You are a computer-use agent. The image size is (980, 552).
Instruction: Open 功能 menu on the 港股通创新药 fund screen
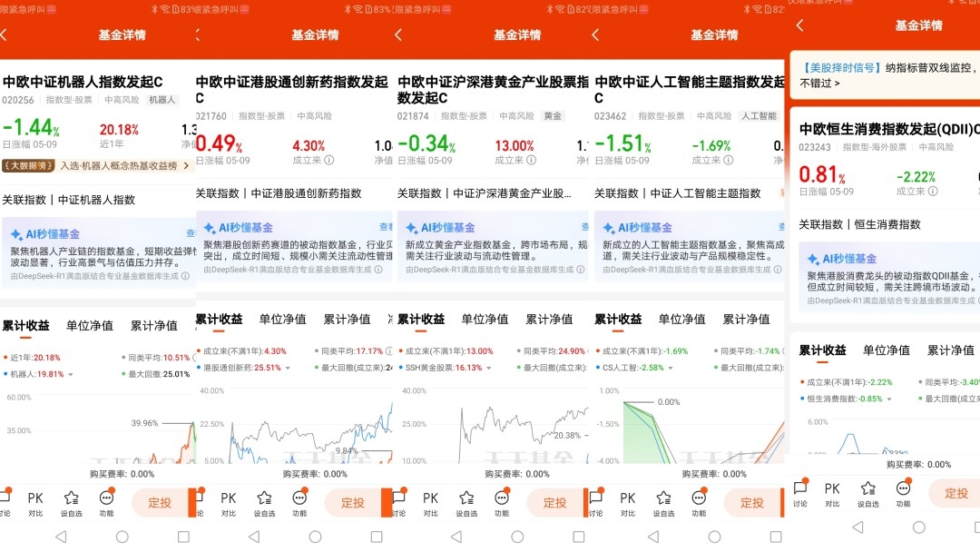(x=300, y=503)
